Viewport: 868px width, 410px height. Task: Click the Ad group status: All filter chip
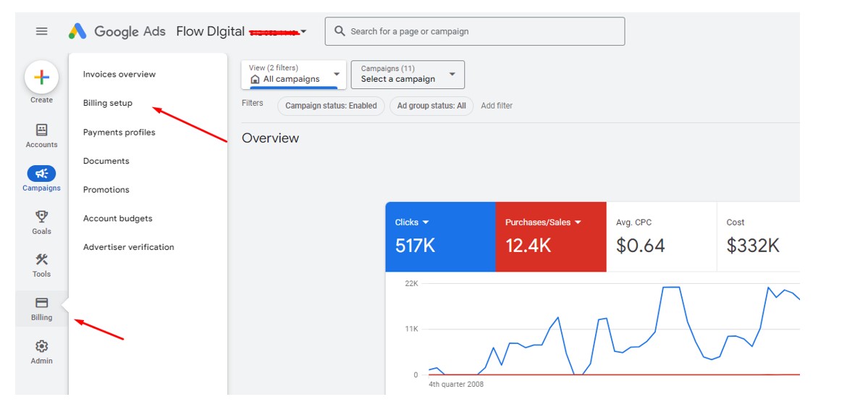(431, 106)
